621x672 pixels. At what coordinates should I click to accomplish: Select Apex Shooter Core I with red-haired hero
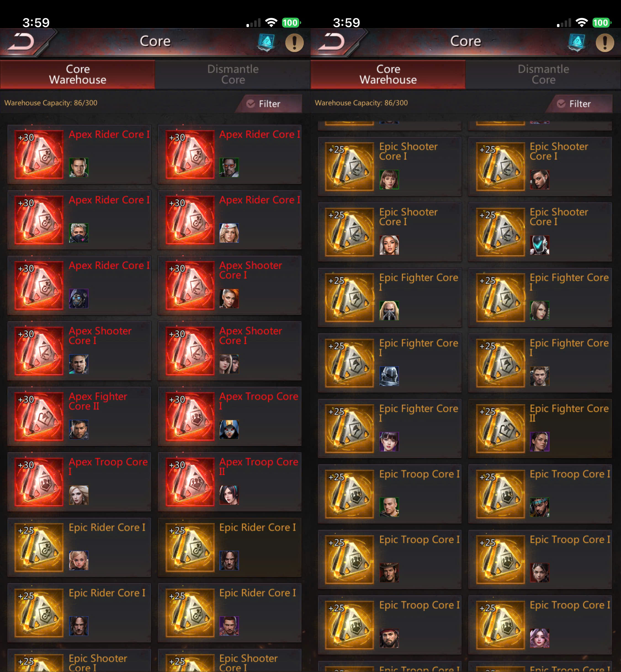pos(230,285)
